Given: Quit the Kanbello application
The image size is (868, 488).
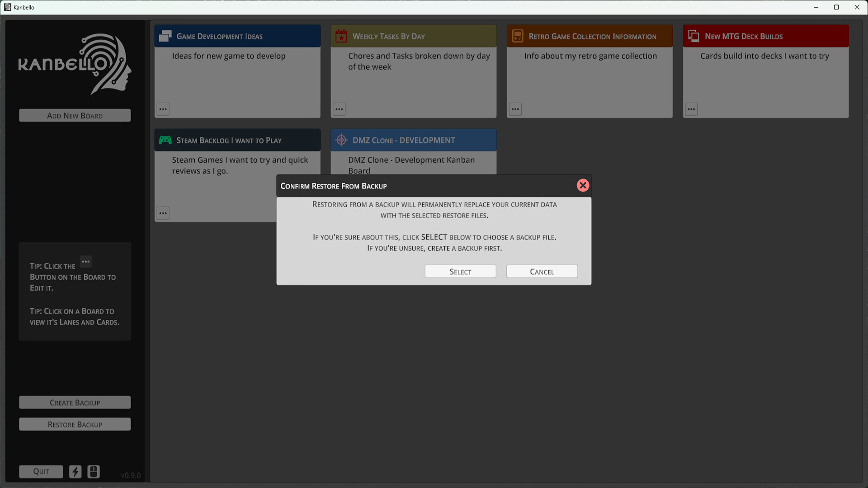Looking at the screenshot, I should [x=41, y=471].
